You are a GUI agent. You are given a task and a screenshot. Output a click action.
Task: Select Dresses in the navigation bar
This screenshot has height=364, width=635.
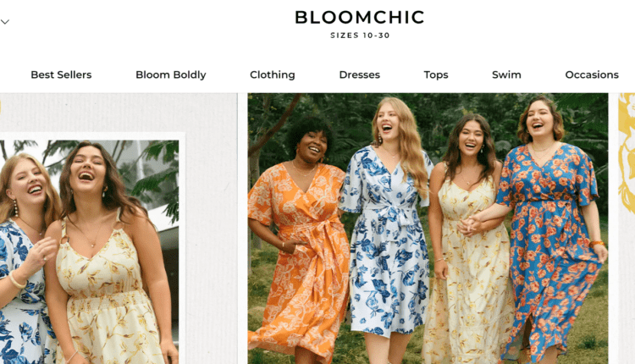[359, 74]
